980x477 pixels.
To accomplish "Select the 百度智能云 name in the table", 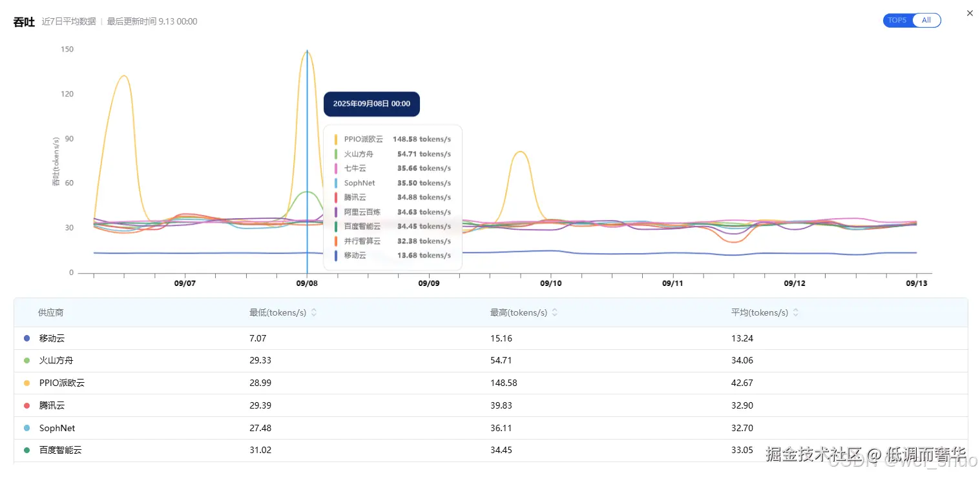I will click(61, 450).
